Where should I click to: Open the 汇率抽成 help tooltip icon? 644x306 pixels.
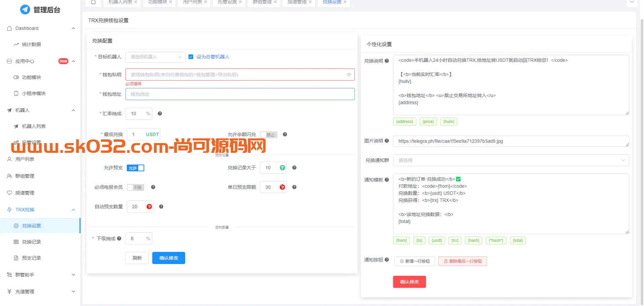[160, 114]
